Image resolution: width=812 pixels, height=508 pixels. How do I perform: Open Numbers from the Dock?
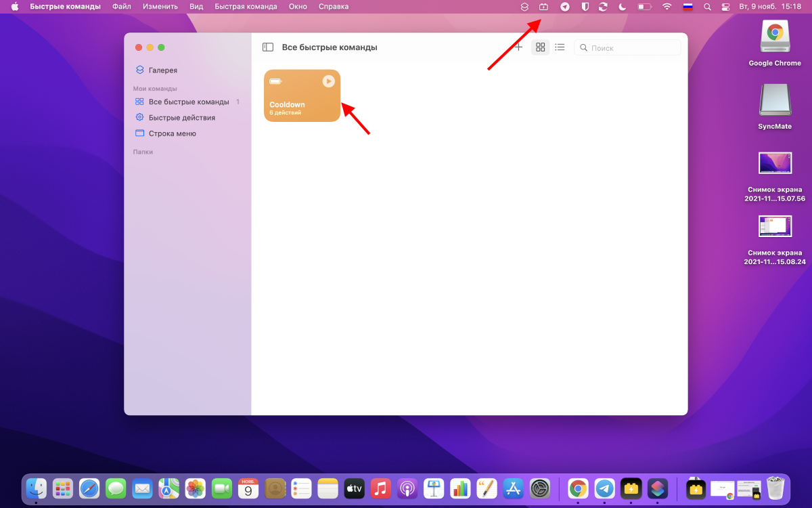(x=460, y=488)
